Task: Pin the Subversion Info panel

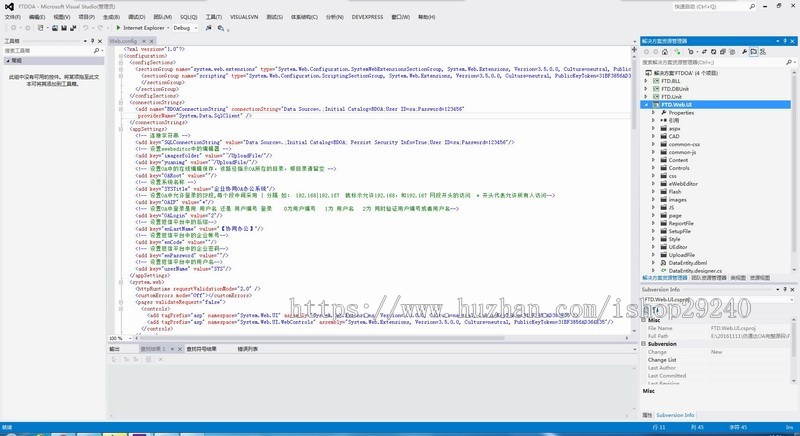Action: point(785,289)
